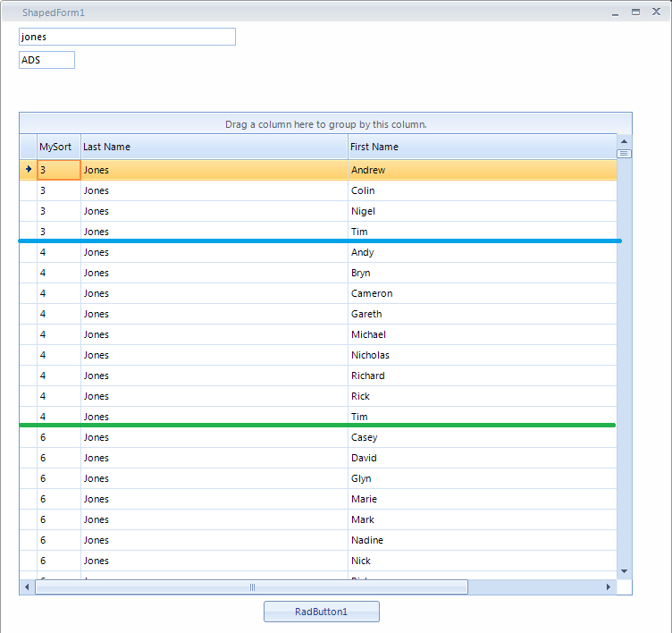This screenshot has height=633, width=672.
Task: Select the first name cell 'Nadine'
Action: 483,540
